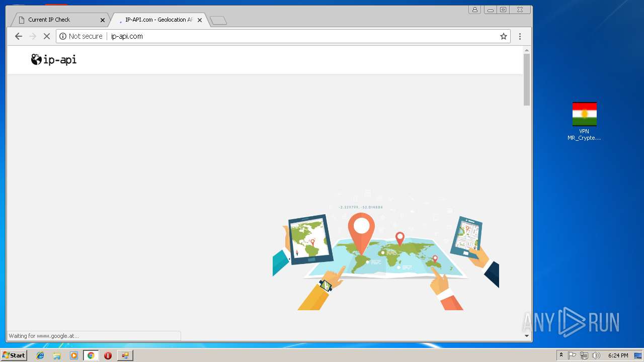Click the scrollbar down arrow
Image resolution: width=644 pixels, height=362 pixels.
[527, 336]
